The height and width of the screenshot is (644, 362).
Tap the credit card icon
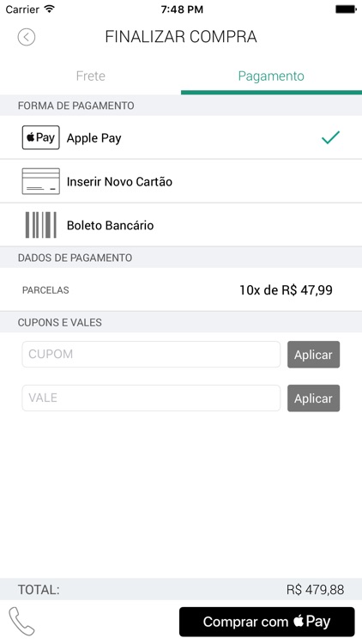tap(40, 181)
